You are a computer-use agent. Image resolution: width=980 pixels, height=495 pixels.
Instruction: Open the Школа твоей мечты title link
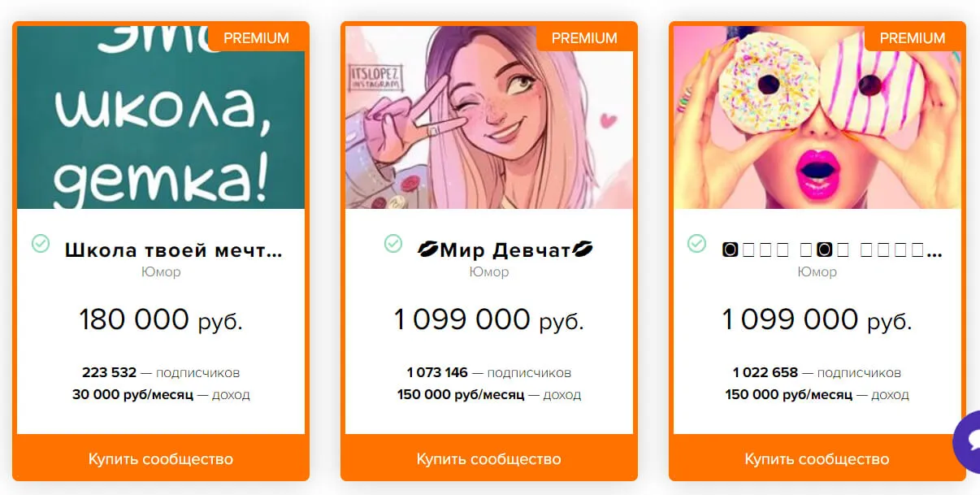pos(173,250)
